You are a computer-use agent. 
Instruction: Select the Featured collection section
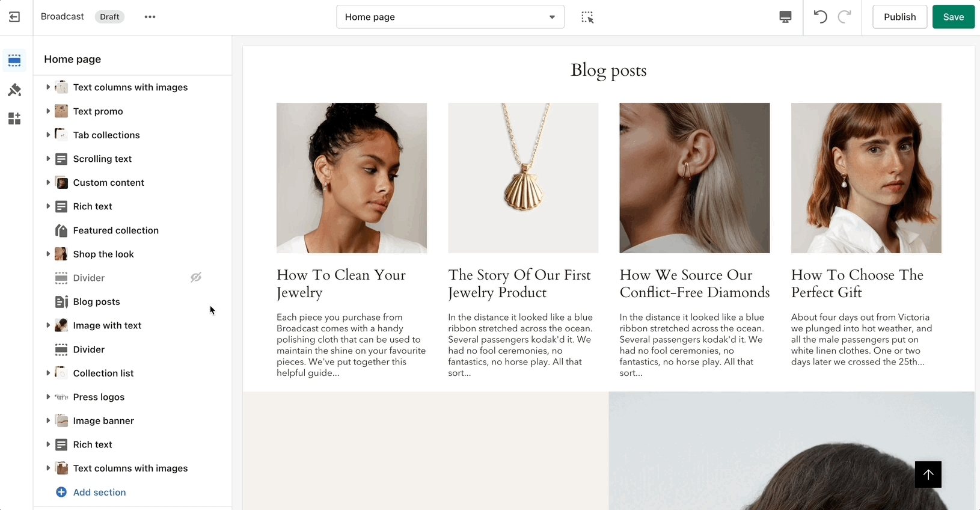115,230
